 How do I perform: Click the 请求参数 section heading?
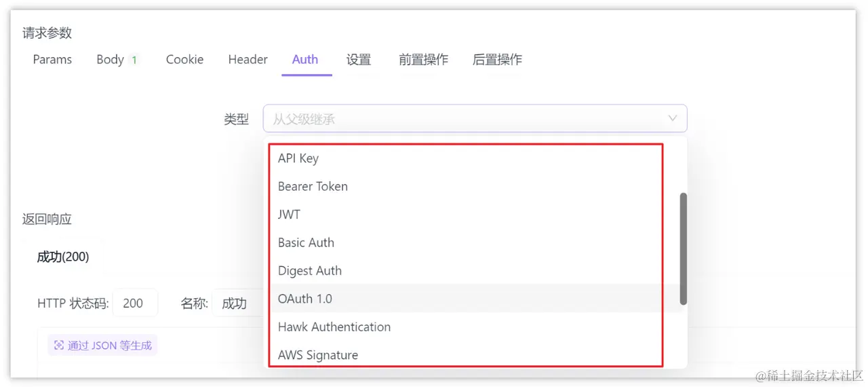point(47,33)
